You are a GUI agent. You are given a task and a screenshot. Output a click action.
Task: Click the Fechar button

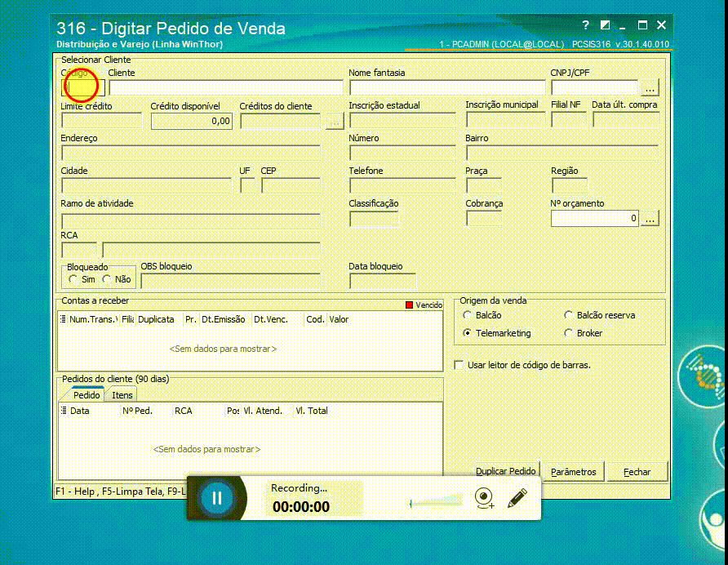637,472
